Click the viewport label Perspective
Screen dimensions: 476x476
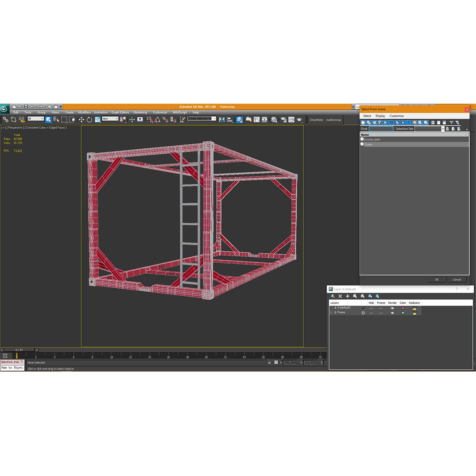(x=15, y=127)
